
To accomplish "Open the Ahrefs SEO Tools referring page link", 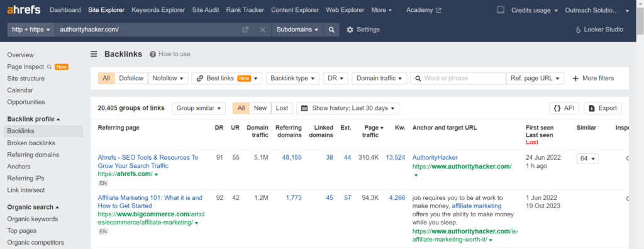I will tap(148, 162).
